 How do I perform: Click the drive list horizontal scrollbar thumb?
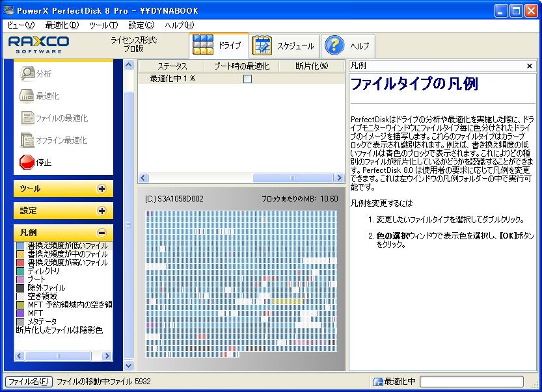(x=293, y=178)
